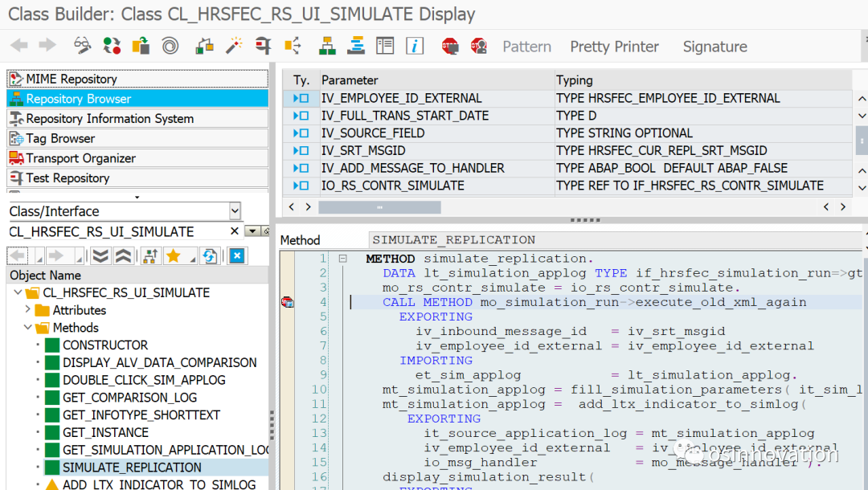The image size is (868, 490).
Task: Expand hidden navigation entries below Test Repository
Action: pos(137,197)
